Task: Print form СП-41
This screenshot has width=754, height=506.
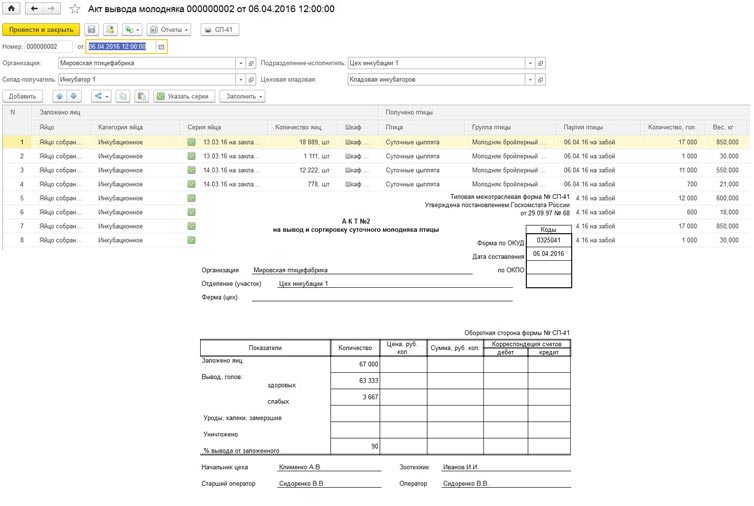Action: (219, 30)
